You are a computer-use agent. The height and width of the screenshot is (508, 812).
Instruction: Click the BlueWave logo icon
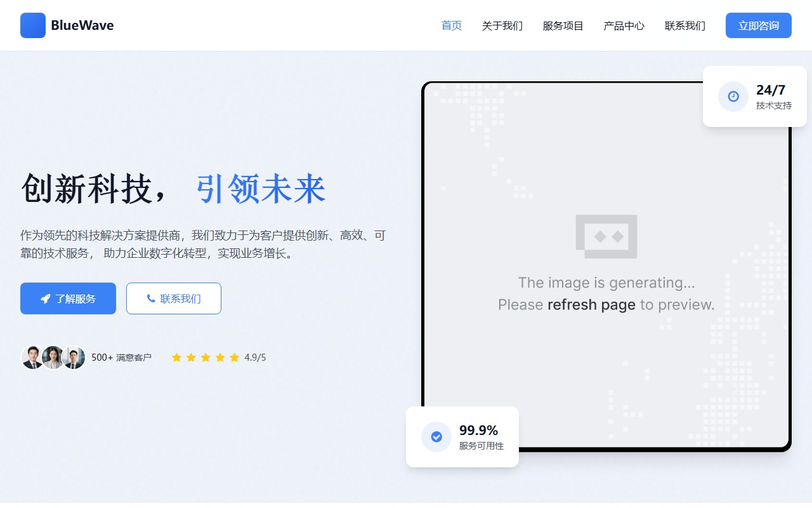(x=33, y=25)
